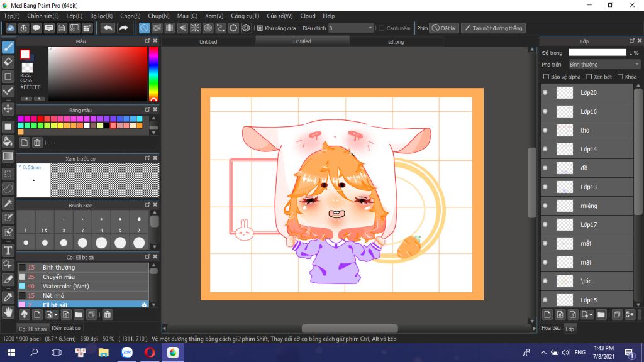The width and height of the screenshot is (644, 362).
Task: Select the Eraser tool
Action: tap(8, 62)
